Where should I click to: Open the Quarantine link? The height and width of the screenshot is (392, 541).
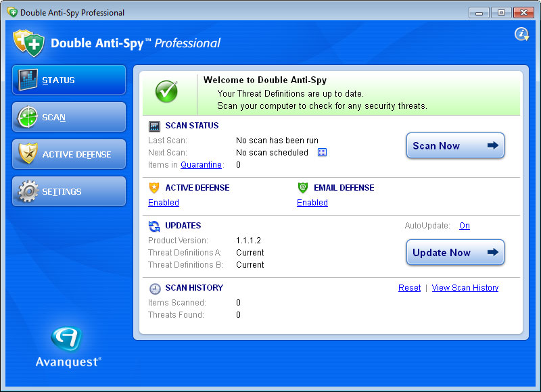201,165
